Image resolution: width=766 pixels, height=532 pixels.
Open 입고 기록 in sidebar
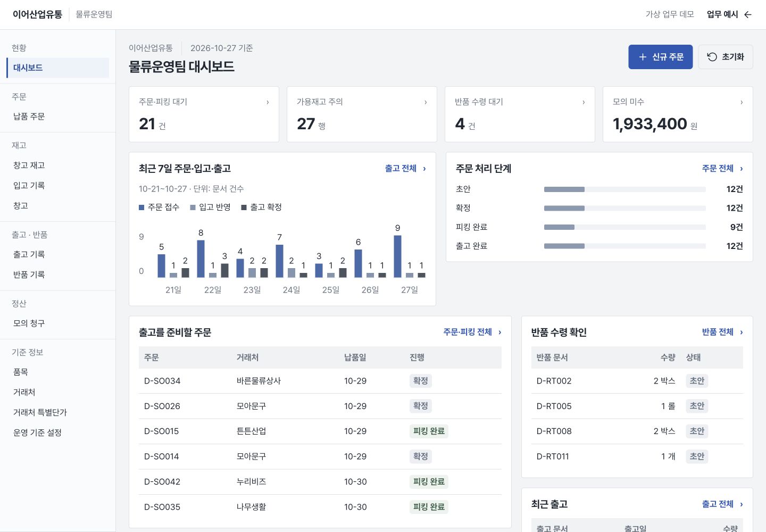57,186
